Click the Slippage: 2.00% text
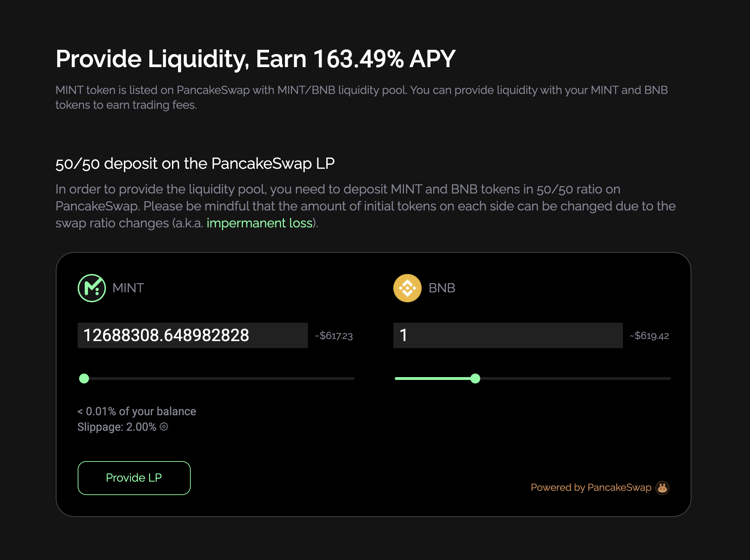 point(117,427)
